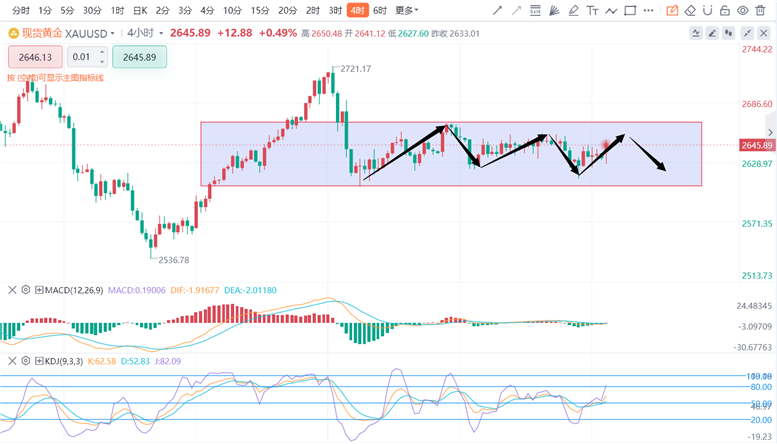Screen dimensions: 777x444
Task: Click the gold coin symbol icon
Action: pos(13,33)
